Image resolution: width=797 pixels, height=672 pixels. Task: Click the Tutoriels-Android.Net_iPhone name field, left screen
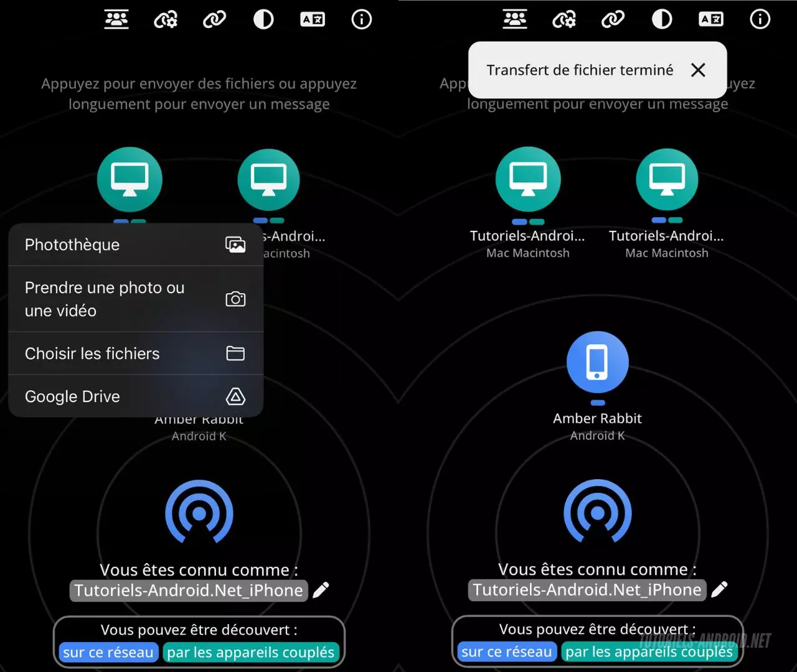[x=189, y=590]
